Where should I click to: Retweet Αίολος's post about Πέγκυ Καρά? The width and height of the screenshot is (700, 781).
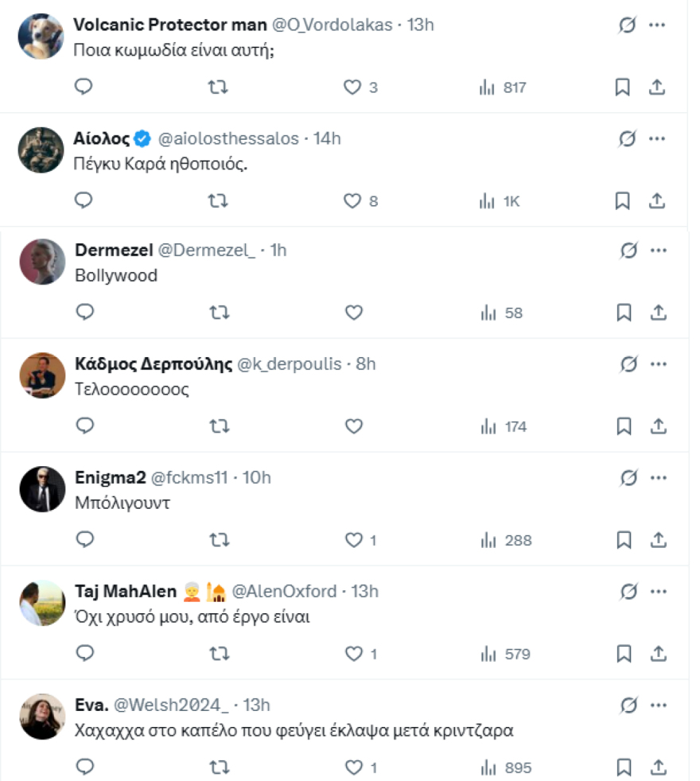[217, 200]
